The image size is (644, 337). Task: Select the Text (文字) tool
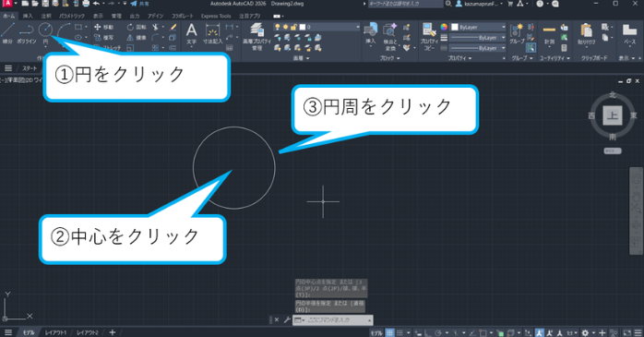(x=191, y=33)
